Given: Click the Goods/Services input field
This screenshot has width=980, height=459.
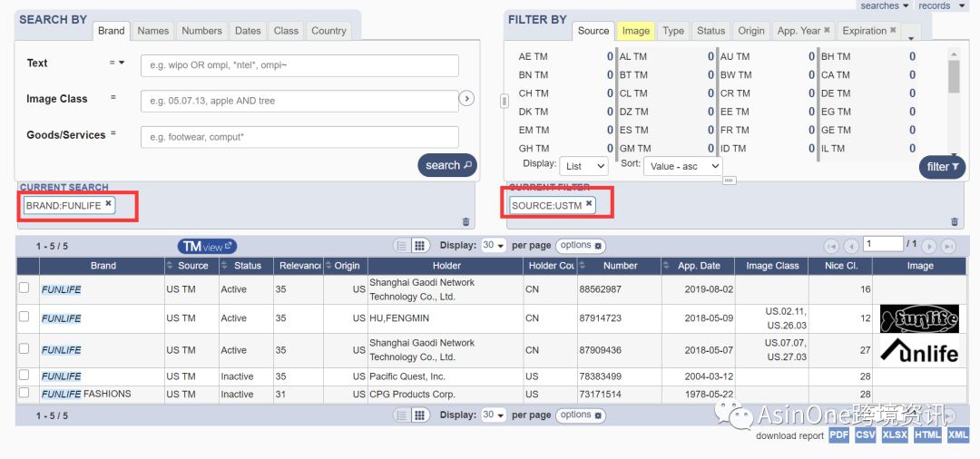Looking at the screenshot, I should 300,137.
